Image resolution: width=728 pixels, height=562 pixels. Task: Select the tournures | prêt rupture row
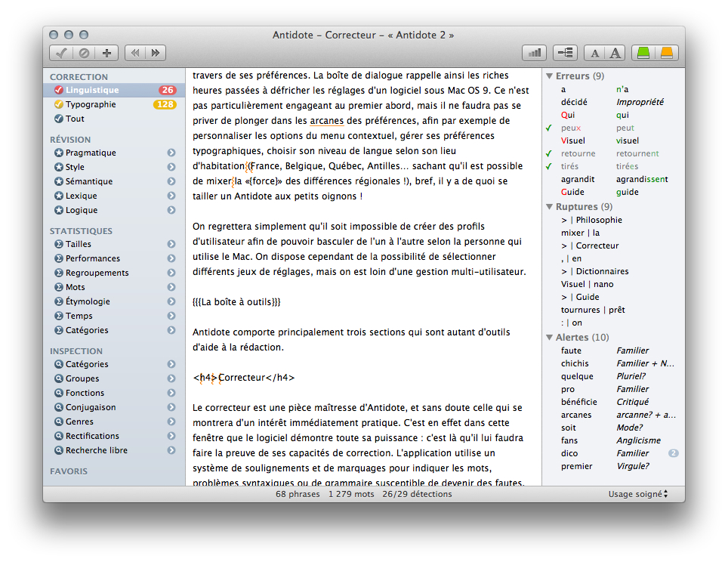[x=614, y=310]
